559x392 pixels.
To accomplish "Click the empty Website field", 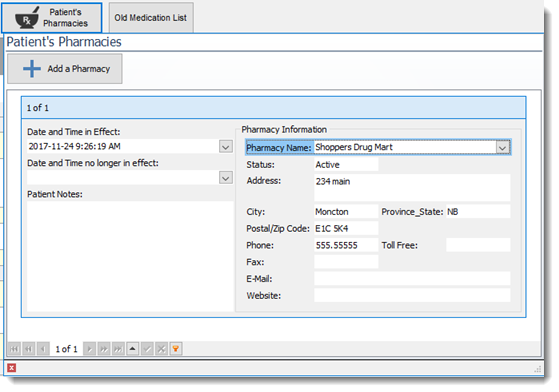I will coord(412,295).
